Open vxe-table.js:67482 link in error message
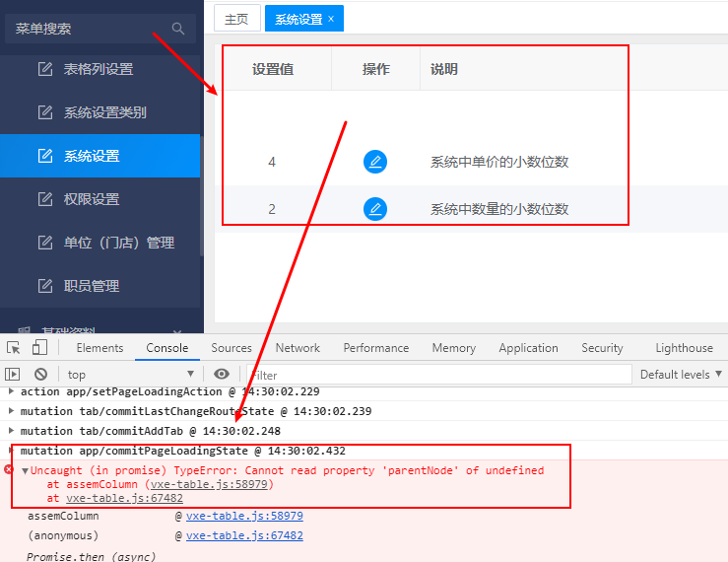 coord(124,498)
